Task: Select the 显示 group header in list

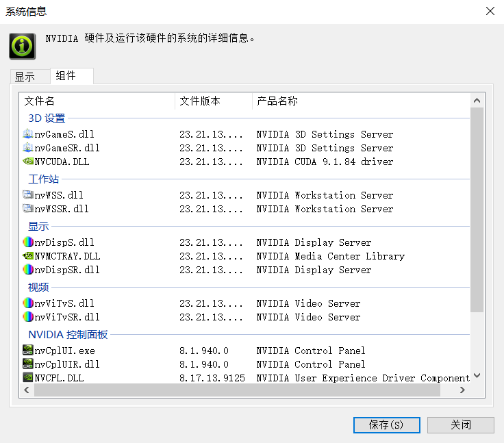Action: 38,227
